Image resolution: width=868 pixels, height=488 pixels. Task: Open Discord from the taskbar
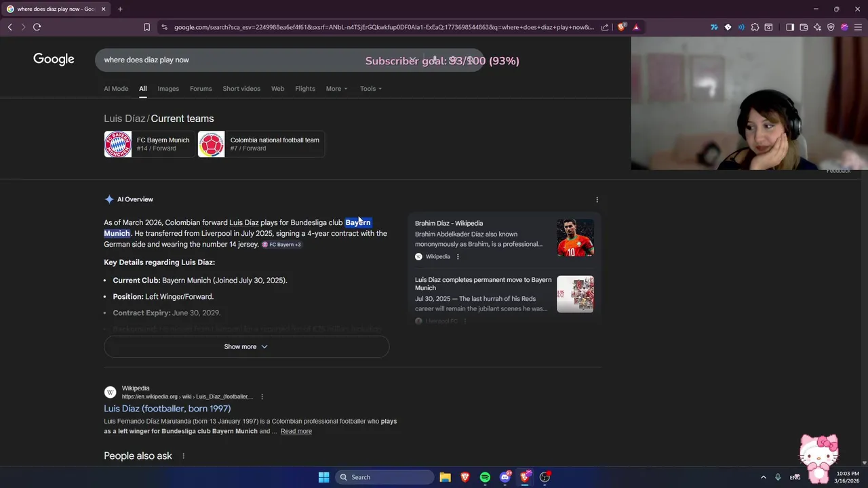505,477
